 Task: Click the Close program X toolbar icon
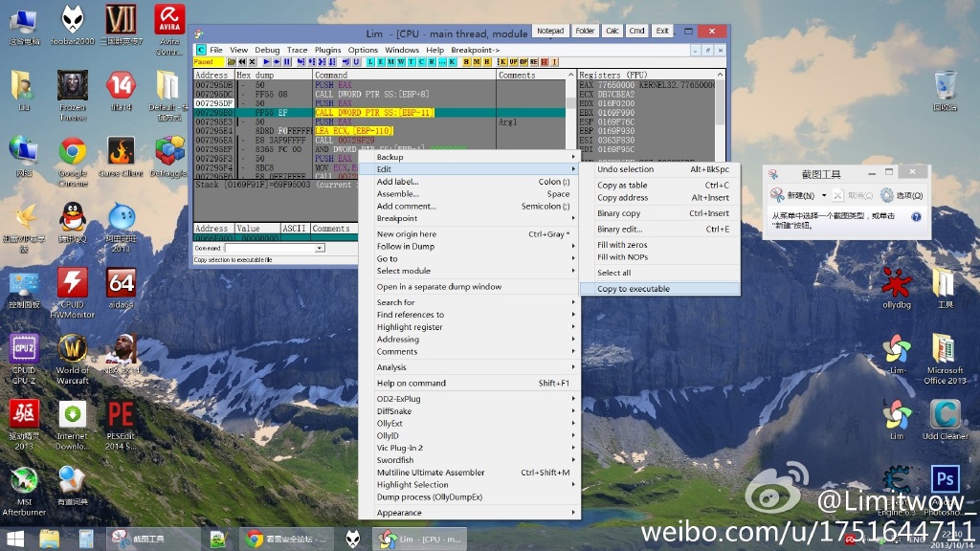[x=253, y=62]
